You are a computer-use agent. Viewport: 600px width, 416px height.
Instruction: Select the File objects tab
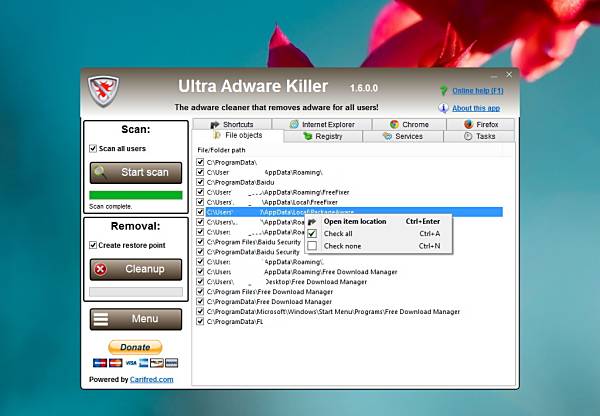[238, 135]
